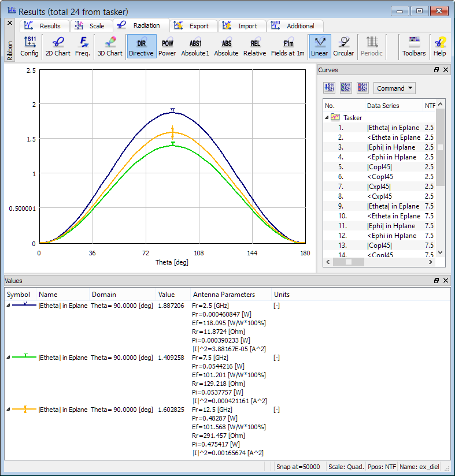
Task: Open the Freq. selection tool
Action: click(83, 46)
